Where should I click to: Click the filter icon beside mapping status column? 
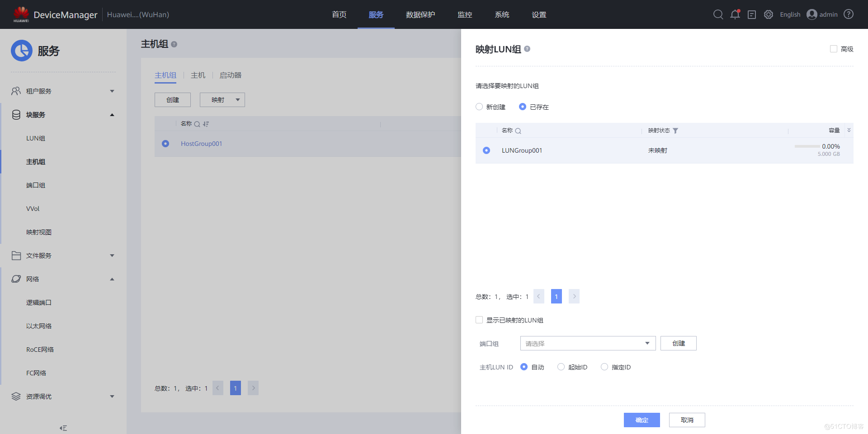click(x=675, y=131)
